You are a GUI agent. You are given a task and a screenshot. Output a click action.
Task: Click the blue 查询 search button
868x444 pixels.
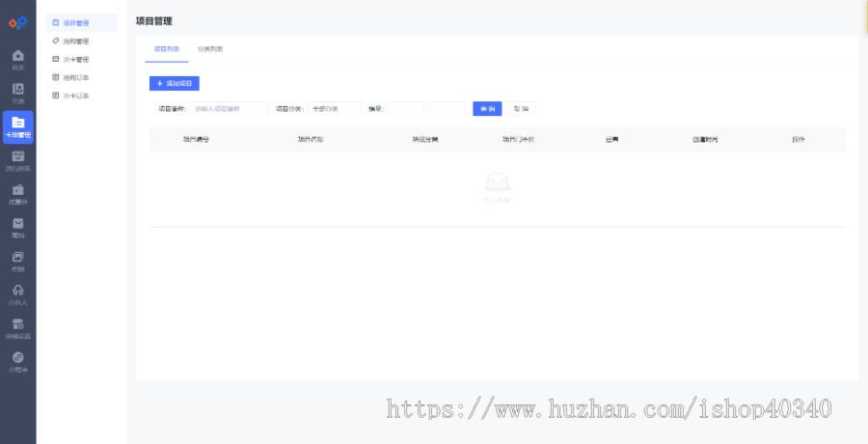pyautogui.click(x=487, y=109)
